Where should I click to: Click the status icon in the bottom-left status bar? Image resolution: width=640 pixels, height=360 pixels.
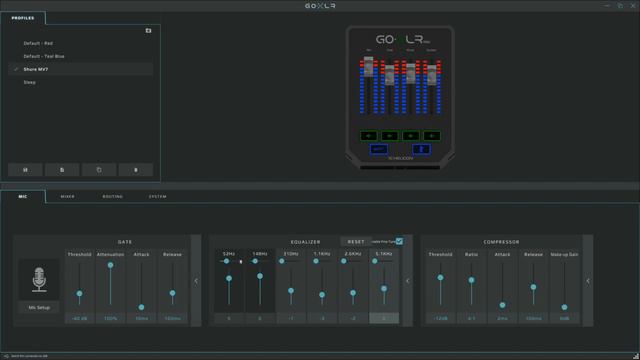pos(6,356)
